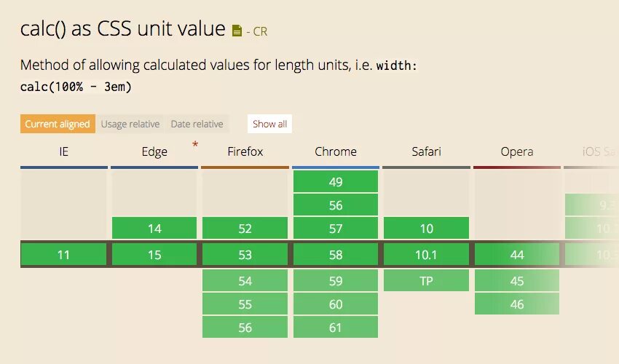Click the red asterisk note near Edge
This screenshot has height=364, width=619.
tap(195, 144)
